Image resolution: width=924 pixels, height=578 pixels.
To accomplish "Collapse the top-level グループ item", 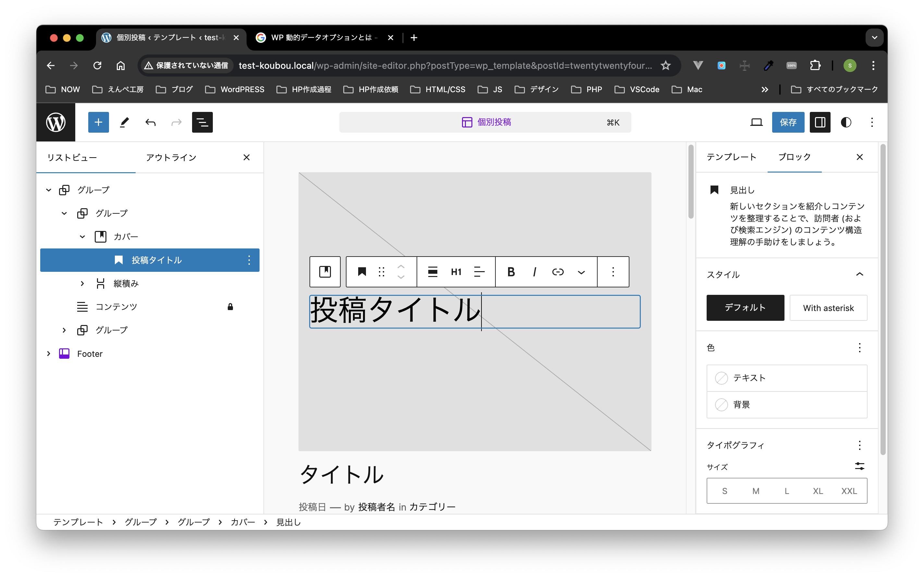I will (49, 190).
